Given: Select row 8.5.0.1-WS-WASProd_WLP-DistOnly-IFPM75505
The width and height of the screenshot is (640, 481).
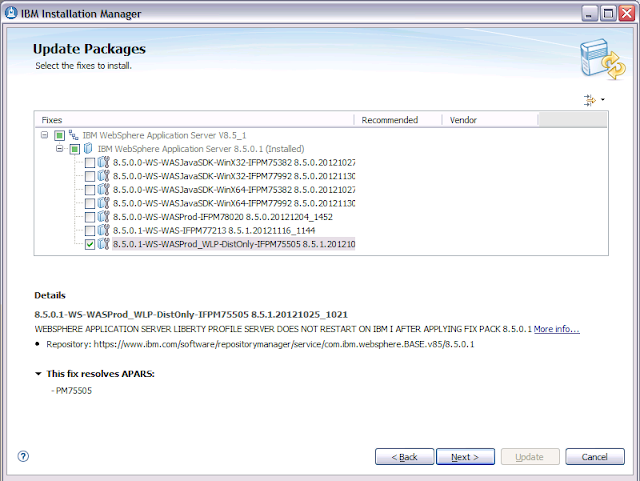Looking at the screenshot, I should 234,244.
